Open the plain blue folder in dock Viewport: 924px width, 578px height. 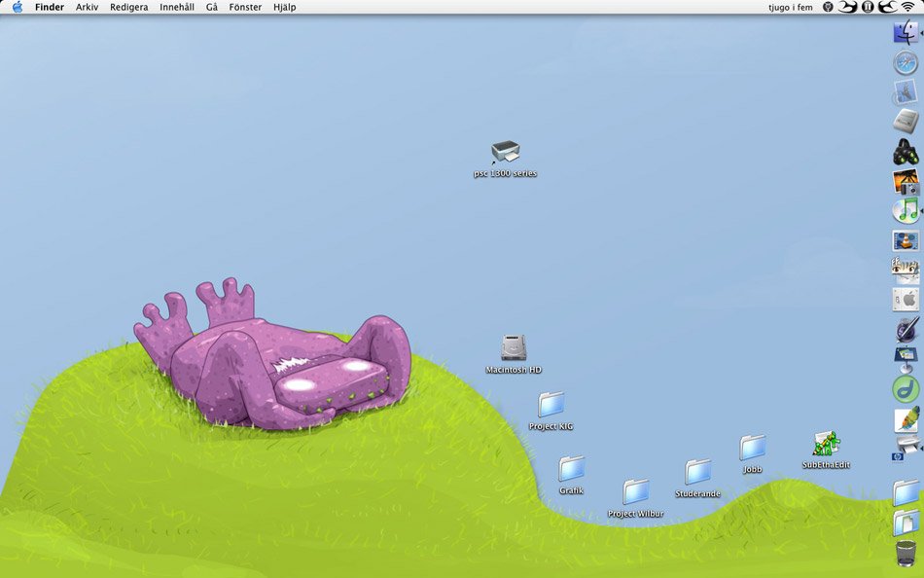[906, 493]
